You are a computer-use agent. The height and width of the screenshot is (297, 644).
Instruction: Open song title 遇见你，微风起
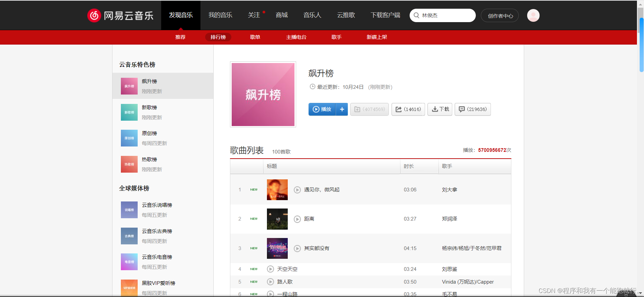click(x=322, y=190)
